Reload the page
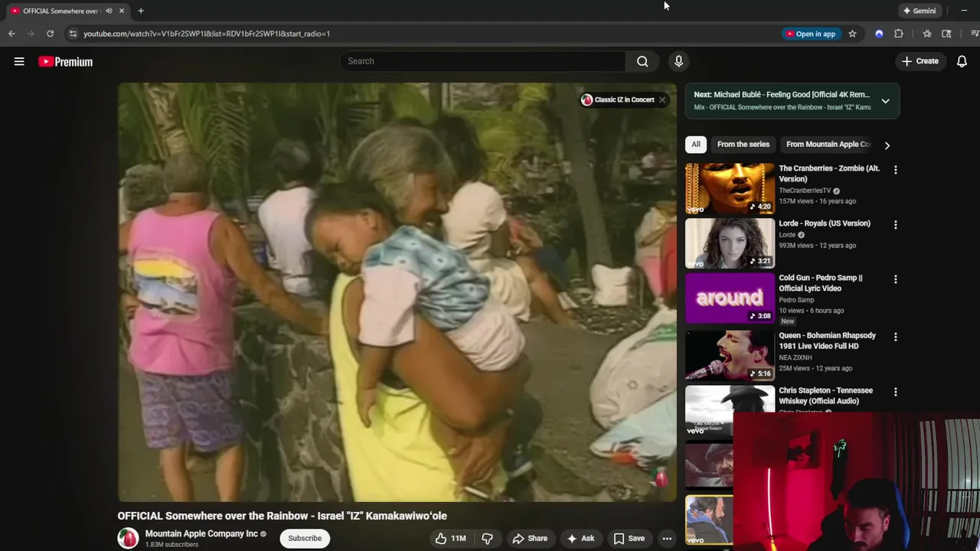This screenshot has width=980, height=551. coord(50,34)
